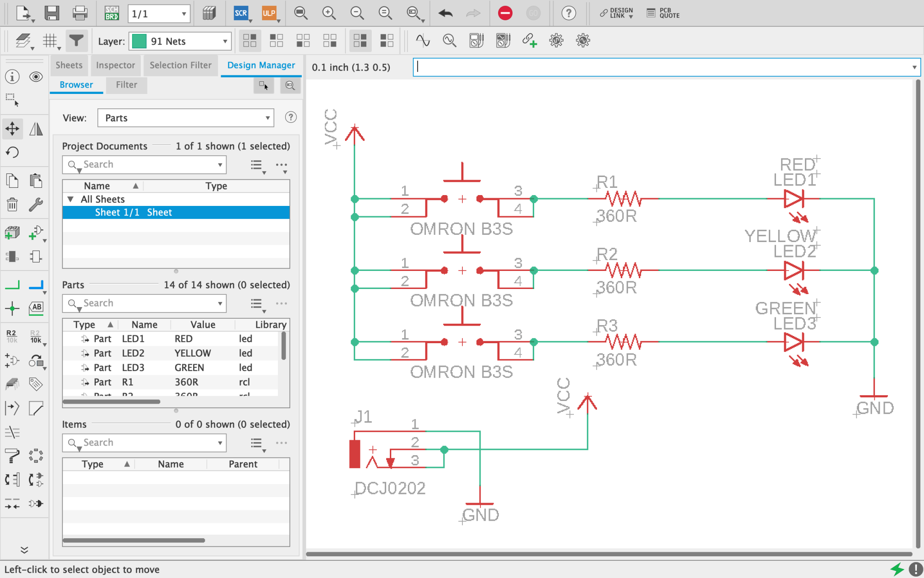The image size is (924, 578).
Task: Expand the All Sheets tree item
Action: [x=70, y=199]
